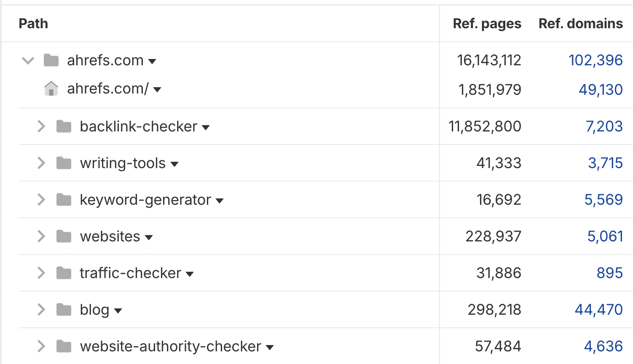Viewport: 633px width, 364px height.
Task: Sort by Ref. domains column header
Action: (x=581, y=24)
